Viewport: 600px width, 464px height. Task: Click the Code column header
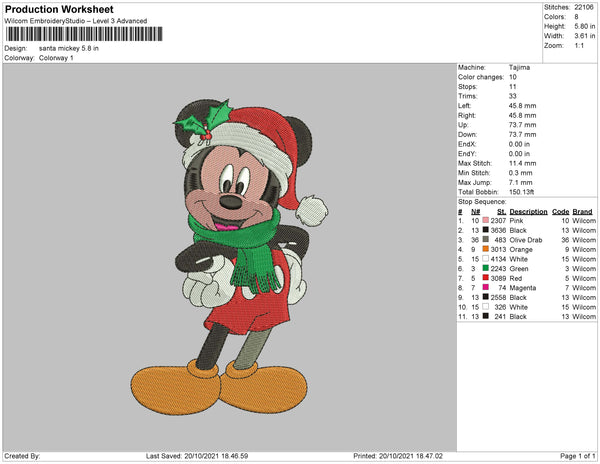pyautogui.click(x=560, y=212)
